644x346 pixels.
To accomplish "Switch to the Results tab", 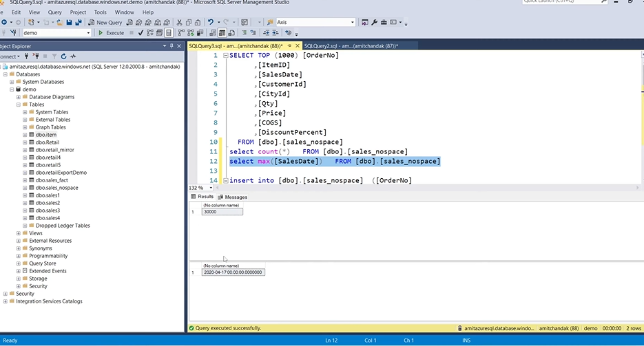I will click(x=202, y=197).
